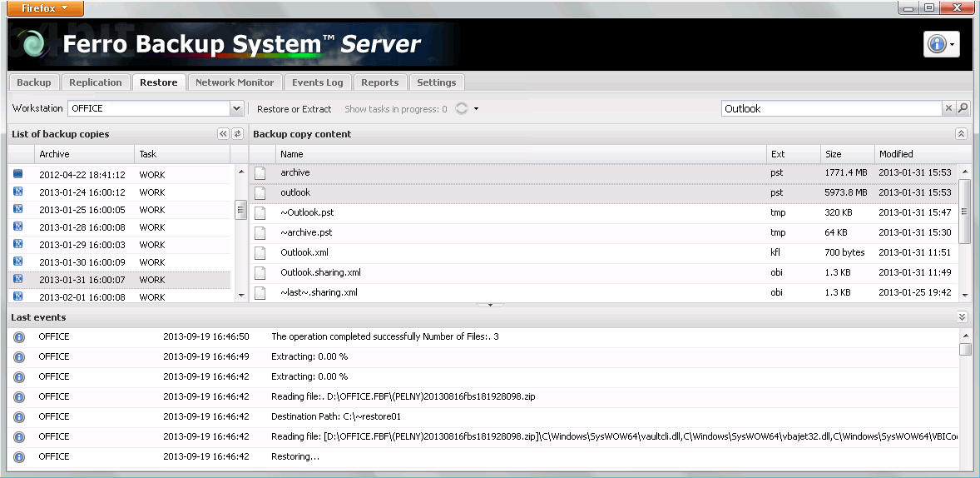Click in the Outlook search field

click(x=830, y=108)
